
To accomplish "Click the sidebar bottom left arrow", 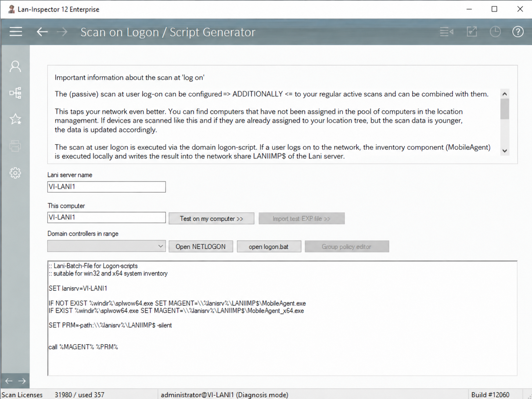I will pyautogui.click(x=9, y=381).
